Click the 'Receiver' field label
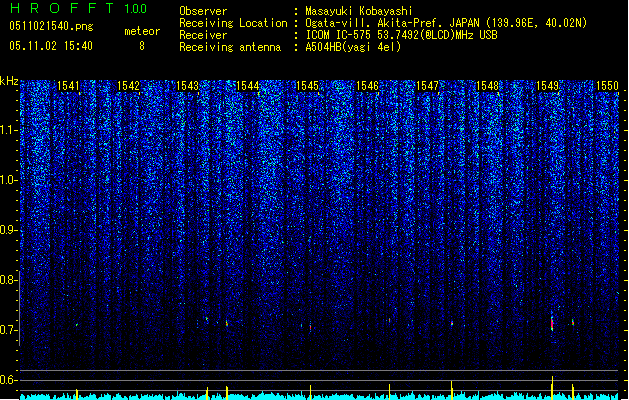Screen dimensions: 629x400 coord(203,35)
